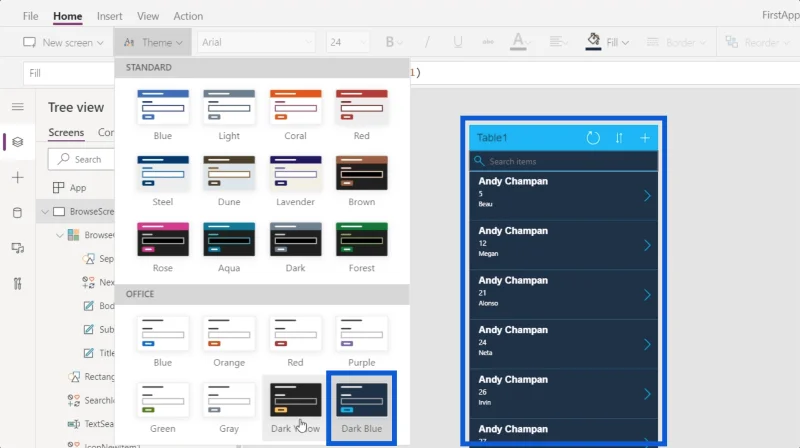This screenshot has height=448, width=800.
Task: Open the Fill color dropdown
Action: click(607, 42)
